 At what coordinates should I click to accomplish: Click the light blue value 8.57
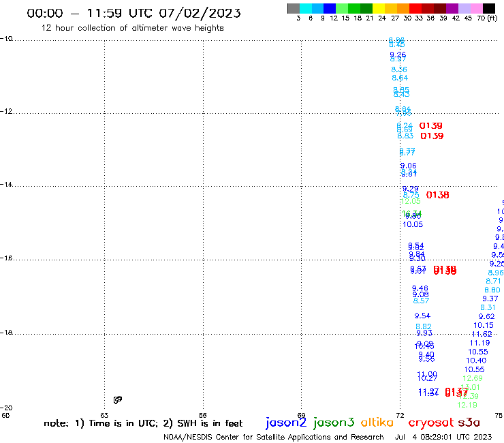click(x=421, y=301)
